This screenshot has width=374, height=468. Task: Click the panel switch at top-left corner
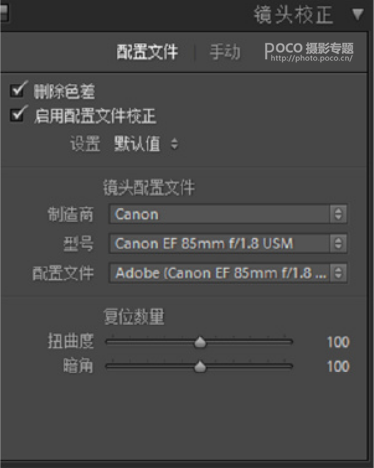[4, 13]
